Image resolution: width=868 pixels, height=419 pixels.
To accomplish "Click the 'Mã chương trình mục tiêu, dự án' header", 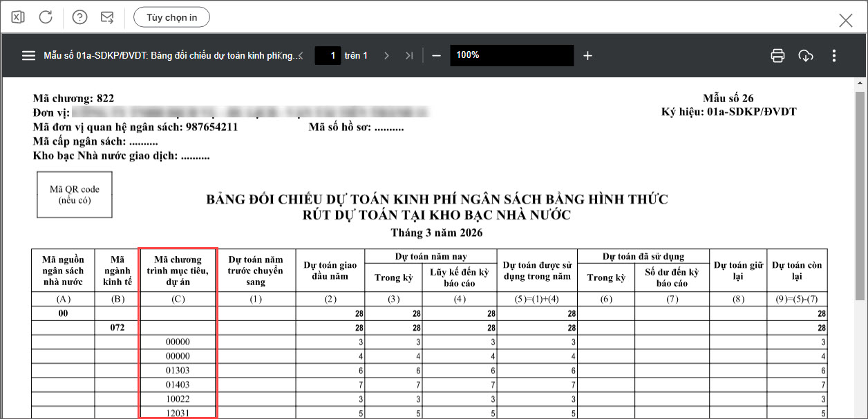I will 178,270.
